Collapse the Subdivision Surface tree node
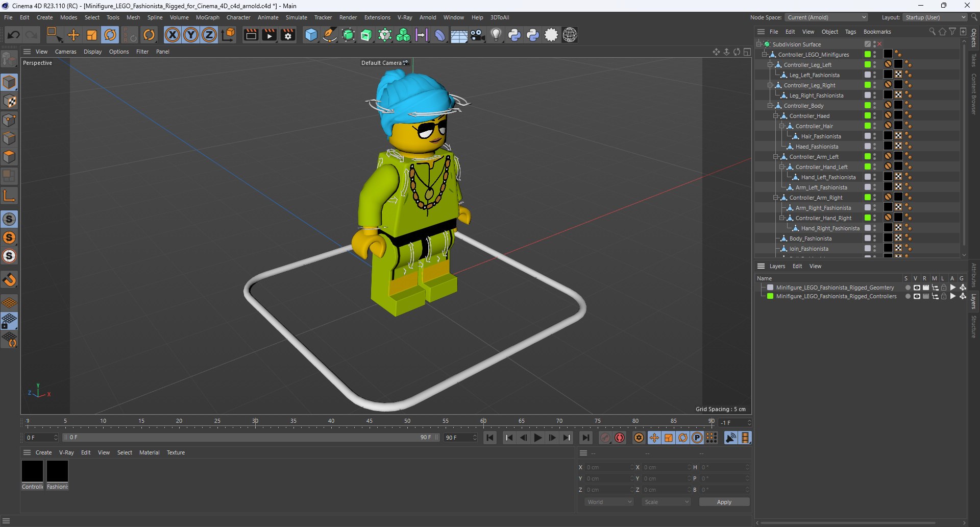 click(759, 44)
